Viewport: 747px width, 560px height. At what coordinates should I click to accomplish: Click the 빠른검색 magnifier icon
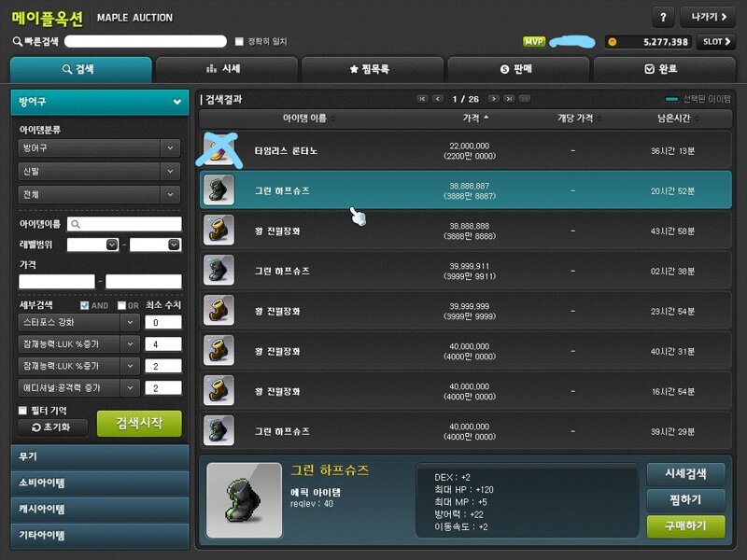coord(17,41)
